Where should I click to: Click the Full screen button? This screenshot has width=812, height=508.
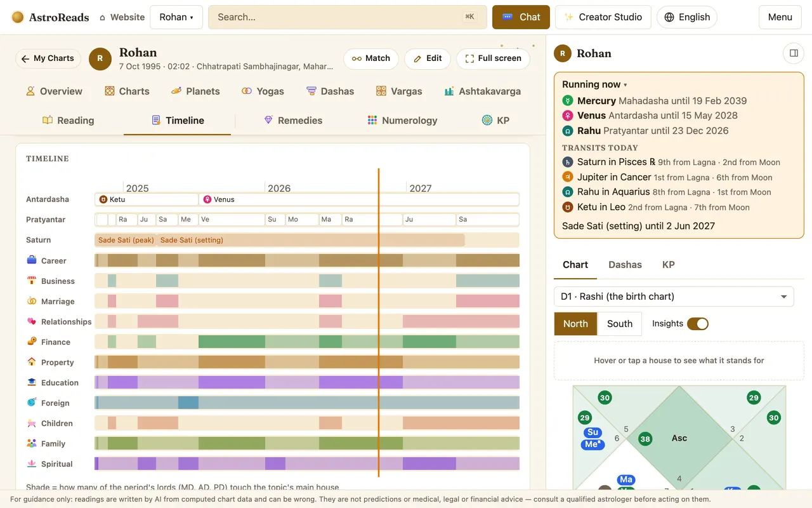pyautogui.click(x=494, y=58)
